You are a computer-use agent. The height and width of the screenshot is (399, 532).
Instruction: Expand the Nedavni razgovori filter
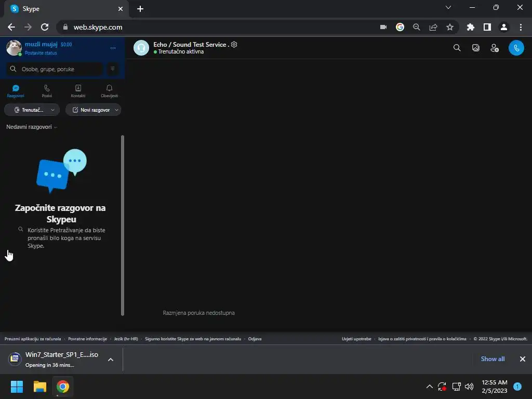coord(32,127)
